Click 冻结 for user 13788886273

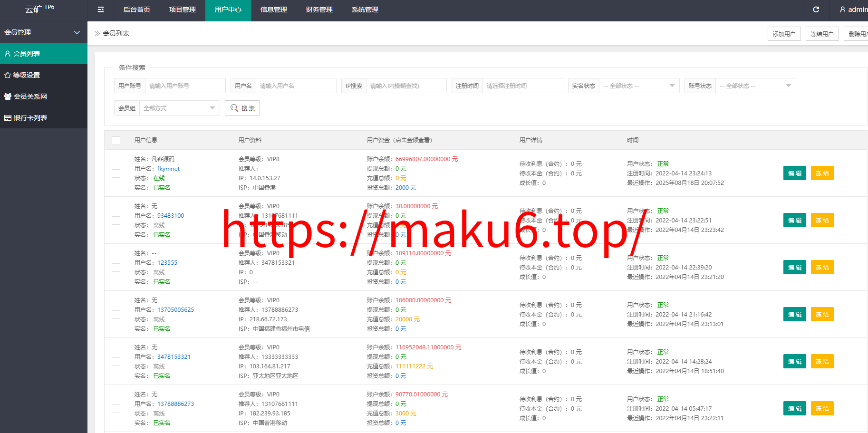click(822, 408)
